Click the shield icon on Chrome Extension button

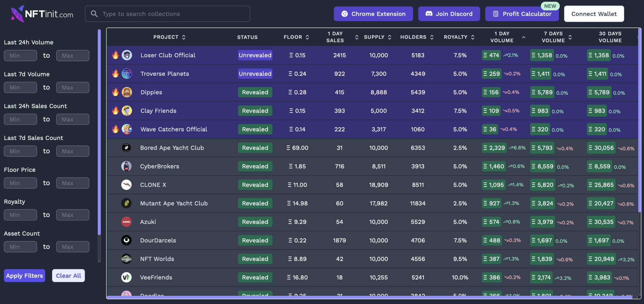point(345,14)
